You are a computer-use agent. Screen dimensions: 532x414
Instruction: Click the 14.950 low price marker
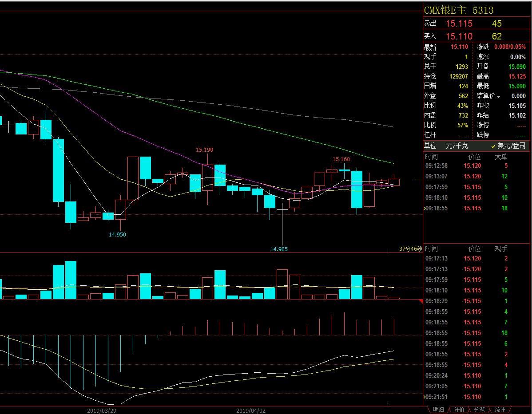click(x=117, y=235)
